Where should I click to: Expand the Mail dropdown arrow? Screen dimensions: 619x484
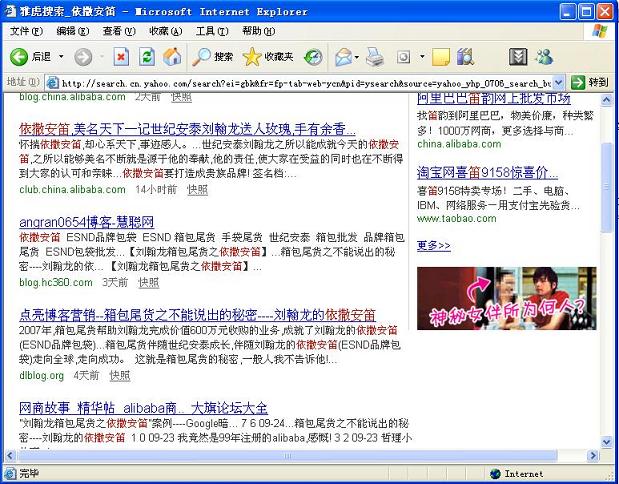click(x=357, y=57)
